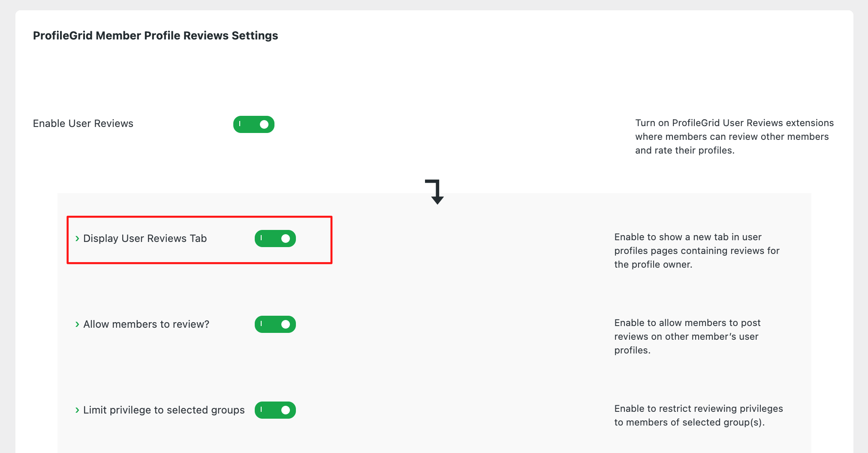Viewport: 868px width, 453px height.
Task: Click the help text starting 'Turn on ProfileGrid User Reviews'
Action: (734, 136)
